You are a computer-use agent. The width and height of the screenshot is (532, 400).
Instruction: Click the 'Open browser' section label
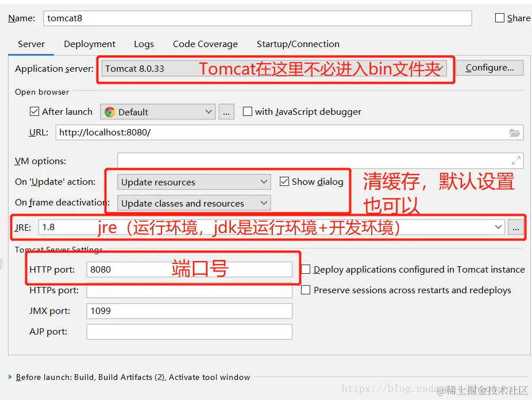coord(42,92)
